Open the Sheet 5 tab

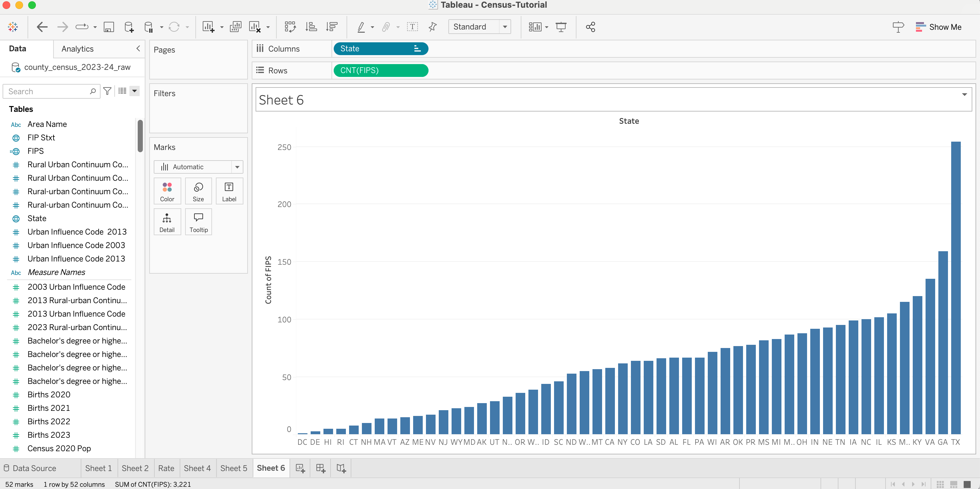233,468
